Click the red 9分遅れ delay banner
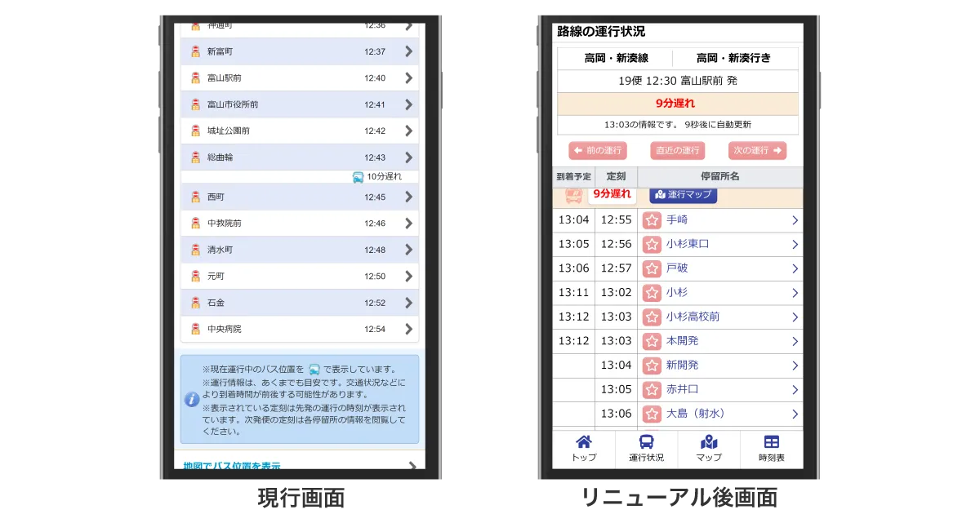Image resolution: width=980 pixels, height=514 pixels. pyautogui.click(x=678, y=104)
